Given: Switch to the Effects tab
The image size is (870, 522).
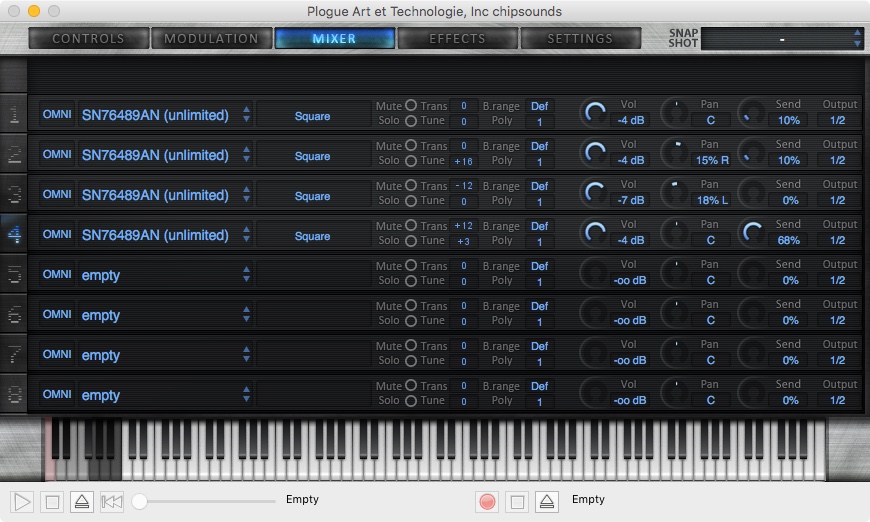Looking at the screenshot, I should click(x=457, y=39).
